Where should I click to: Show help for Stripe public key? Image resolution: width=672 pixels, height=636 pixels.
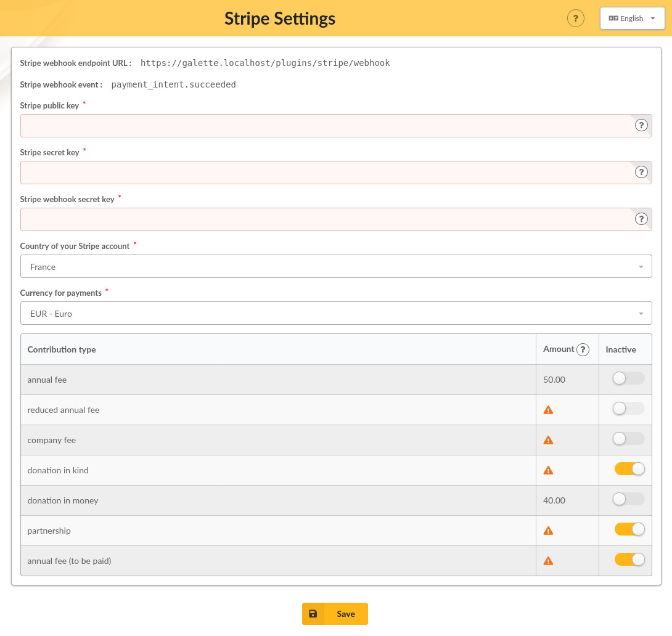pyautogui.click(x=641, y=126)
